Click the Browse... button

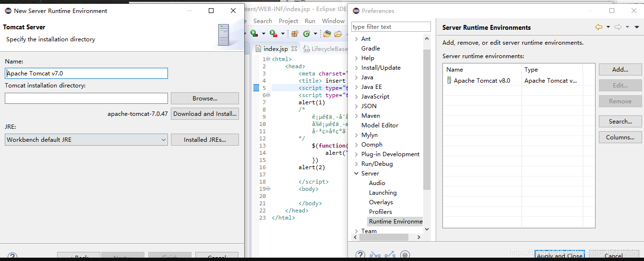pos(205,99)
